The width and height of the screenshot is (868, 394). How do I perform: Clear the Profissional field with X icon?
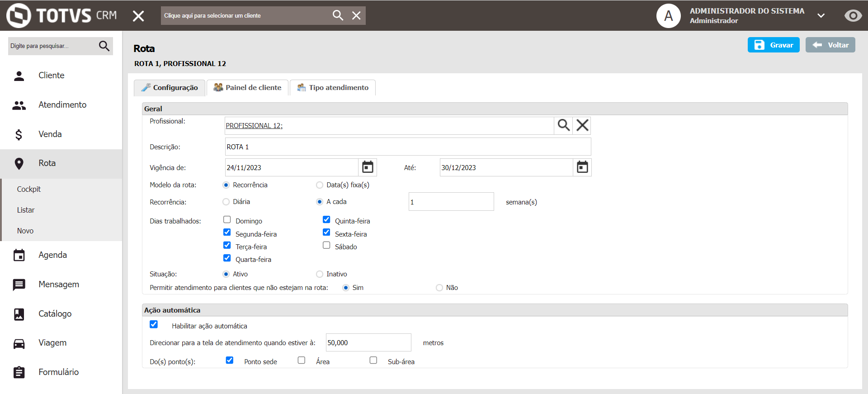[x=582, y=125]
